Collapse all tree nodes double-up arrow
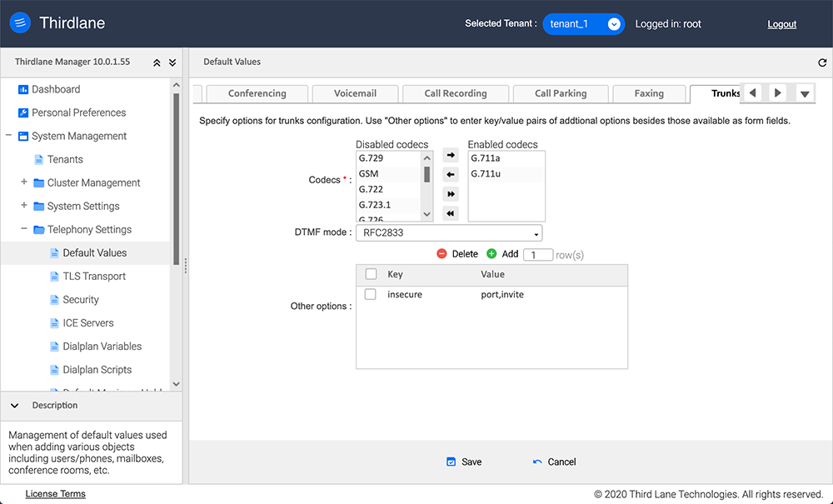 tap(157, 62)
